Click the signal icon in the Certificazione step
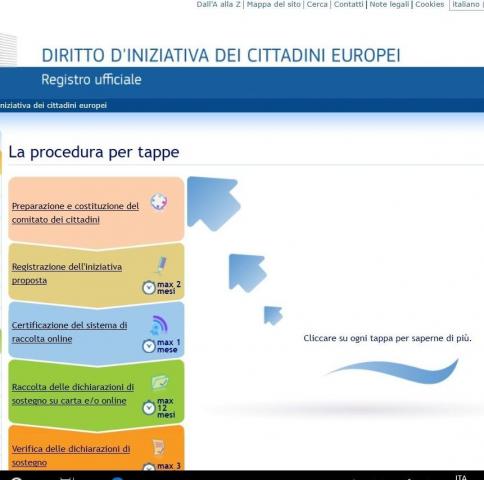This screenshot has width=484, height=480. coord(159,325)
